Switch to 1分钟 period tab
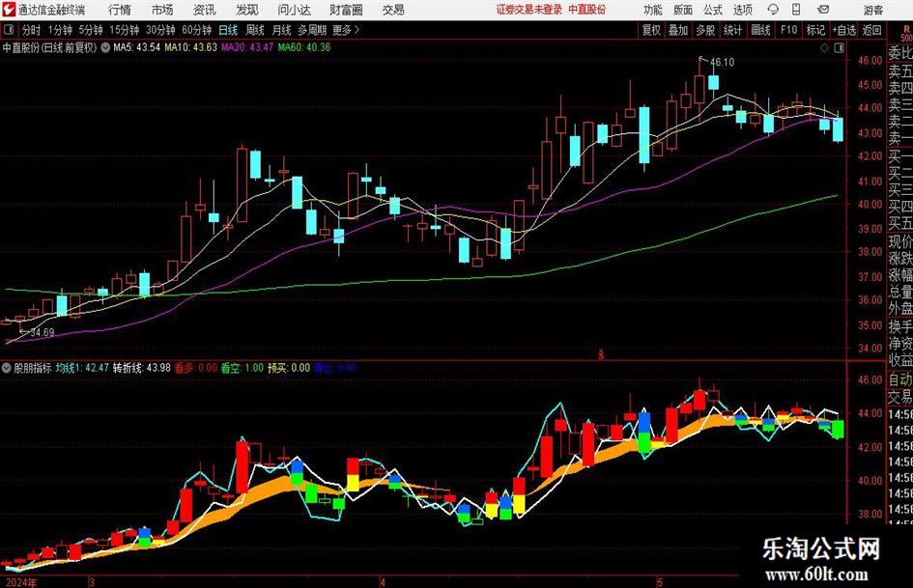 pos(60,30)
